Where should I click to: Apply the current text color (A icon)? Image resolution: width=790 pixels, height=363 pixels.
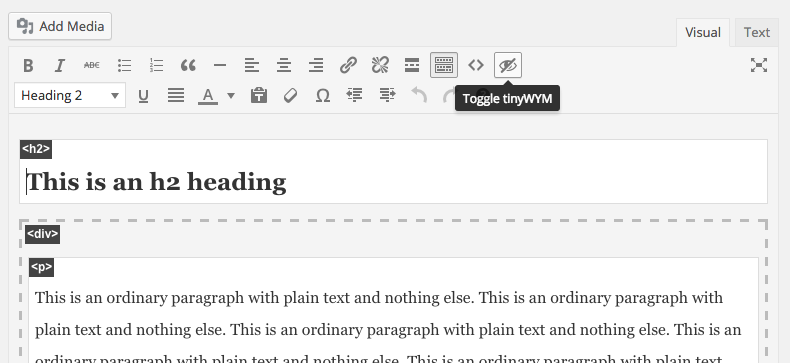pos(208,95)
